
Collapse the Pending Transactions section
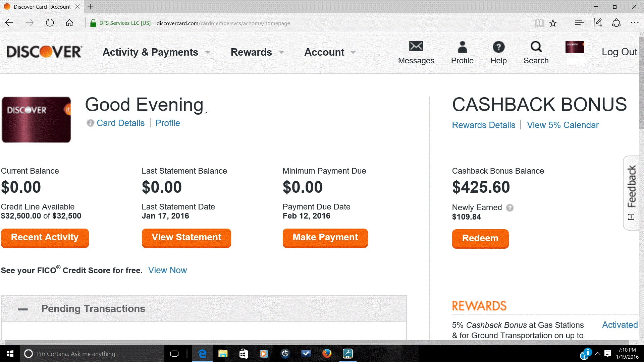[23, 309]
